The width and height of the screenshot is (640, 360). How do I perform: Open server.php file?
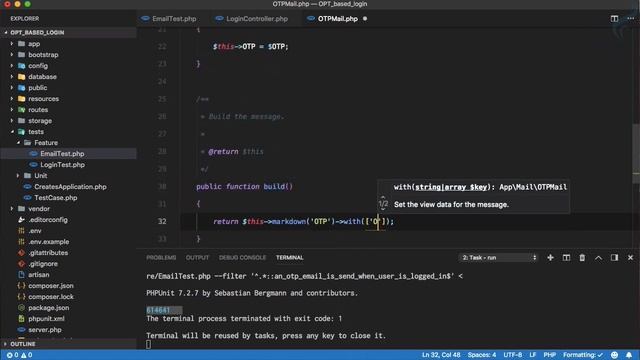pyautogui.click(x=44, y=330)
